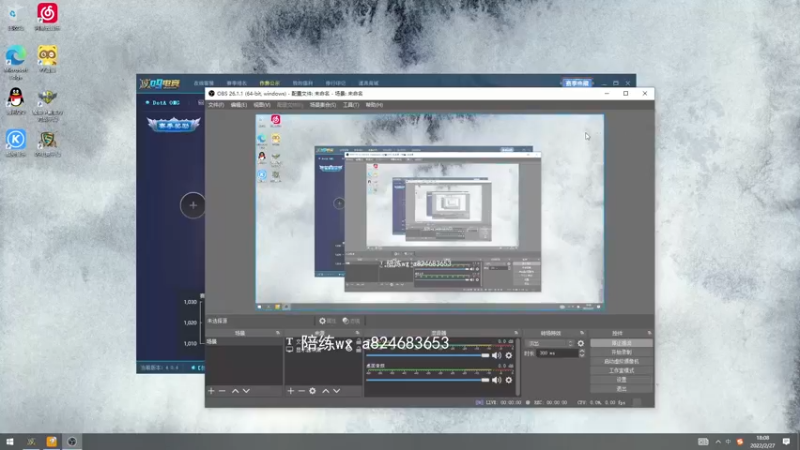Add a new scene with the plus icon
Viewport: 800px width, 450px height.
(x=211, y=391)
